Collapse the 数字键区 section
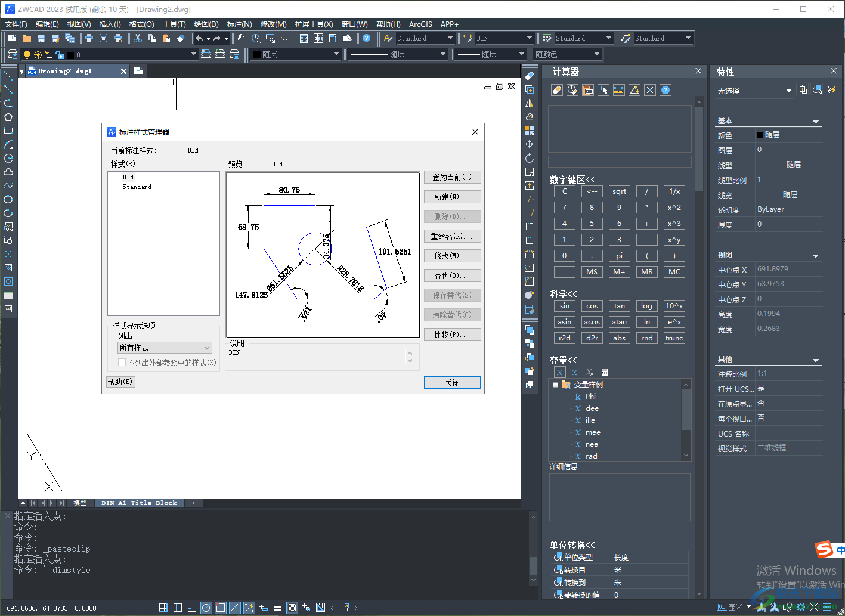Screen dimensions: 845x616 [x=572, y=179]
